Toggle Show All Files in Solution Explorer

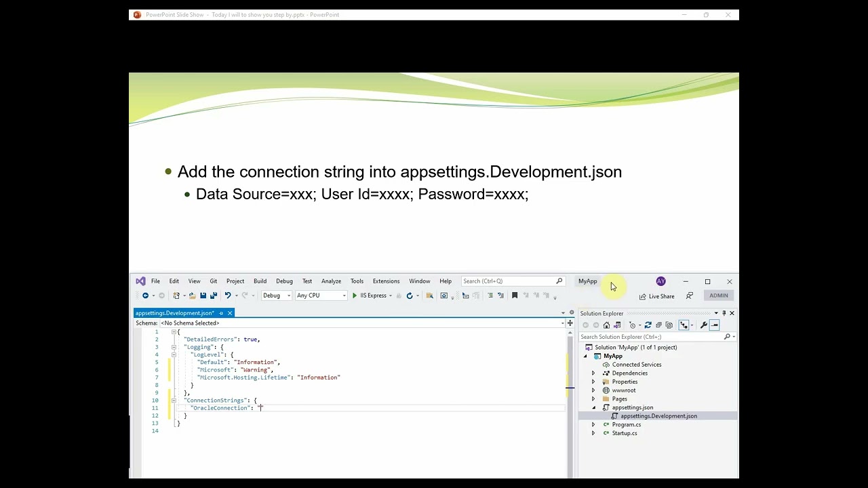pyautogui.click(x=669, y=325)
